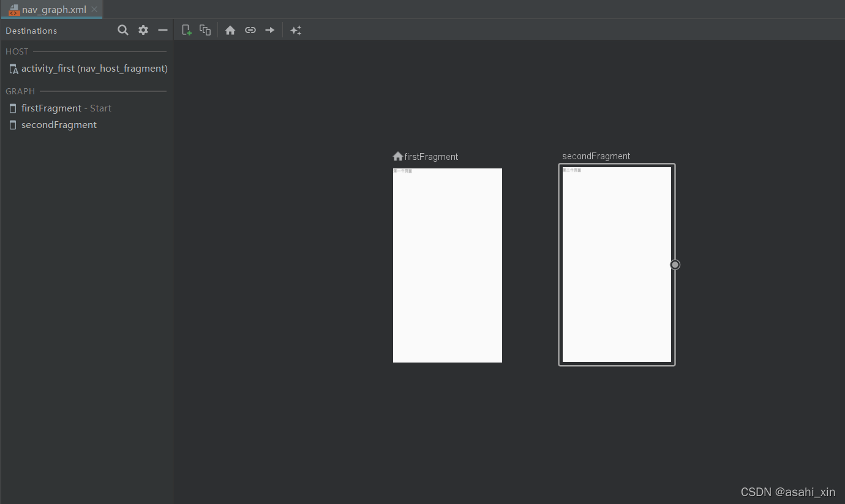Click the home icon beside firstFragment label
The height and width of the screenshot is (504, 845).
click(398, 156)
